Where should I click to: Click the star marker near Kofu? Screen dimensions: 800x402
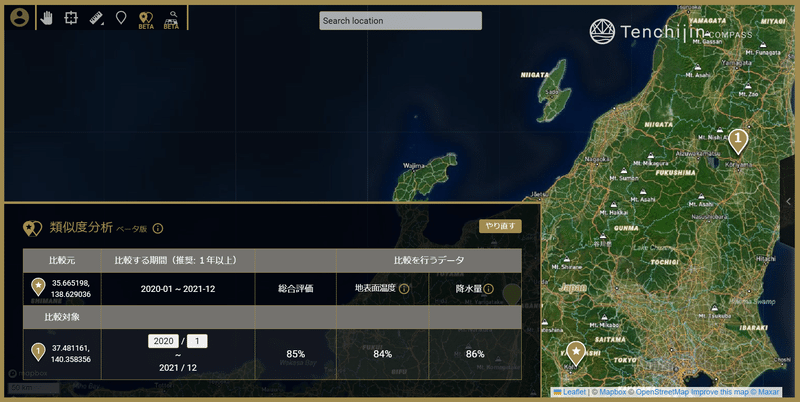576,353
